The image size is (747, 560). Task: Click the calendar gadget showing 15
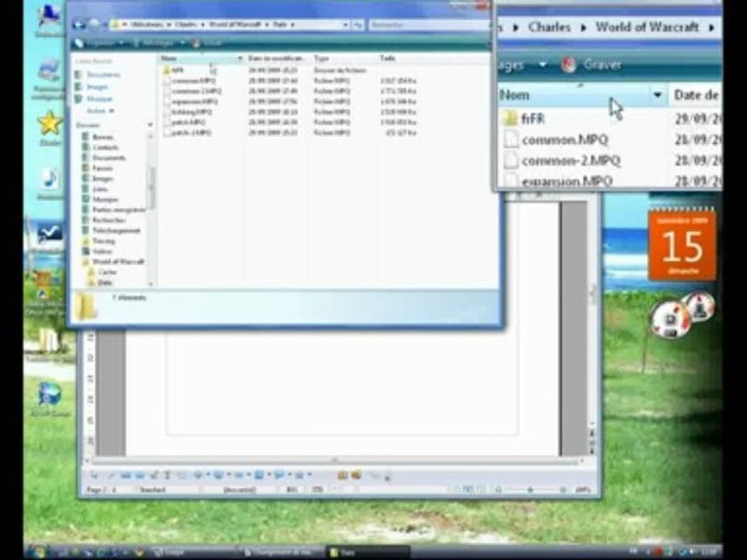point(682,244)
